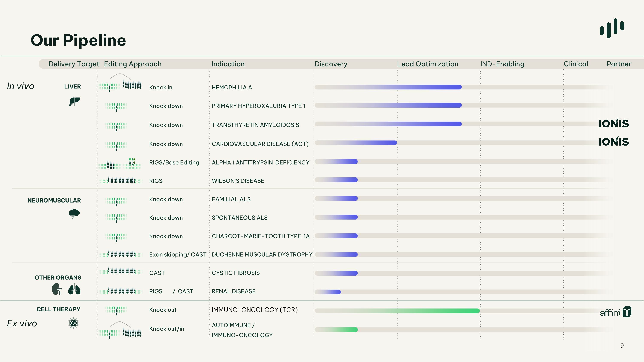Image resolution: width=644 pixels, height=362 pixels.
Task: Click the Hemophilia A progress bar
Action: 388,87
